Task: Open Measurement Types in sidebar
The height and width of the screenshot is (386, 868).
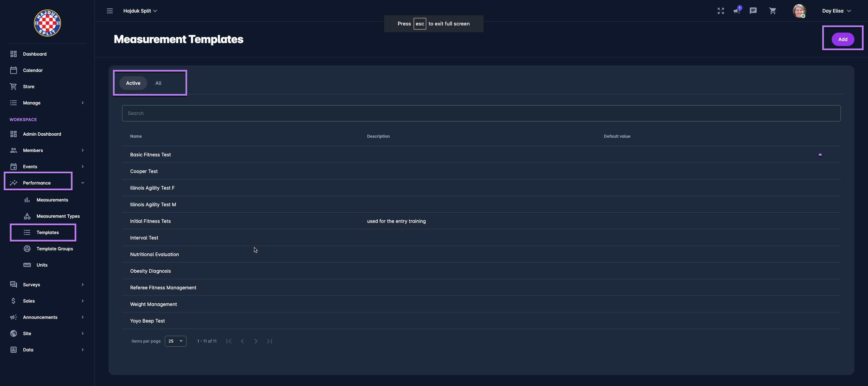Action: [x=58, y=216]
